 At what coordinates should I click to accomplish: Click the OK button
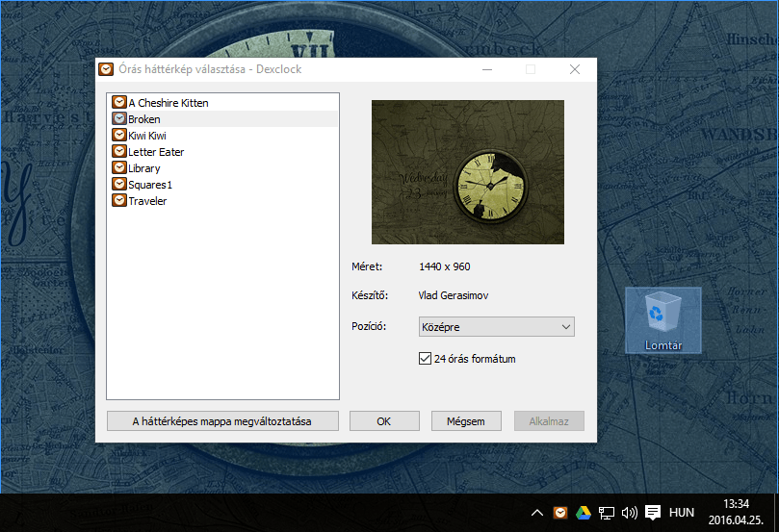tap(384, 420)
